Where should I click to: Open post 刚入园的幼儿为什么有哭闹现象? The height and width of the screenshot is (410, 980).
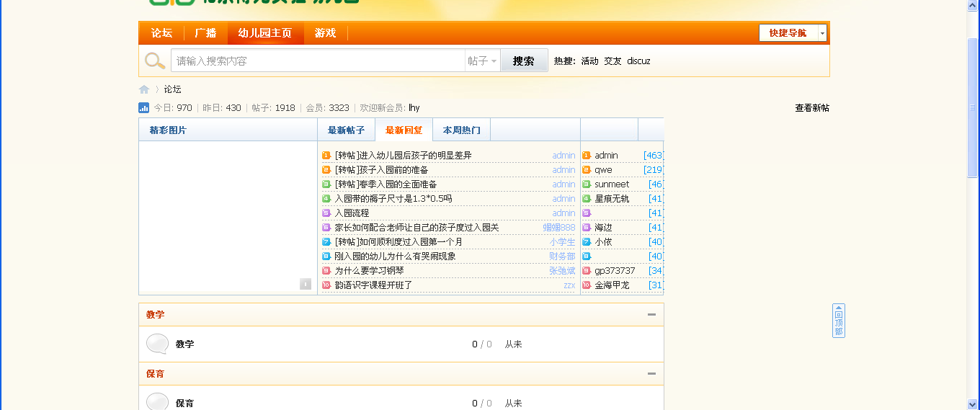coord(395,257)
